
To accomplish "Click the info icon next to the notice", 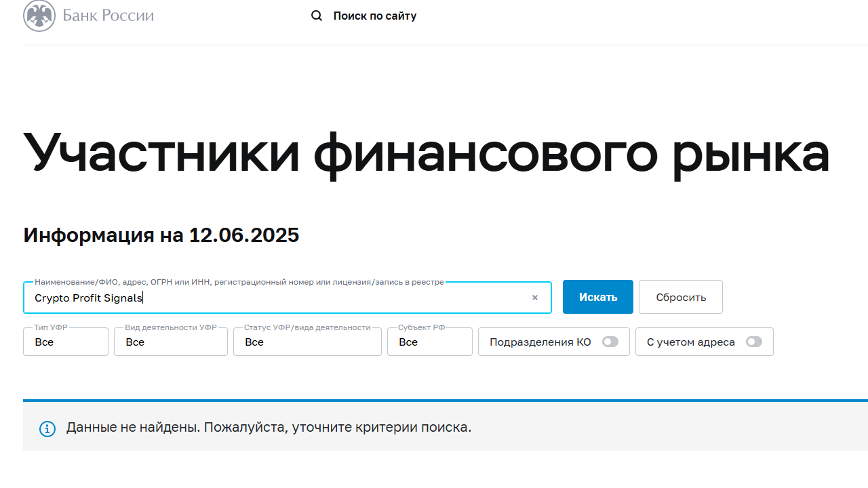I will click(x=47, y=428).
